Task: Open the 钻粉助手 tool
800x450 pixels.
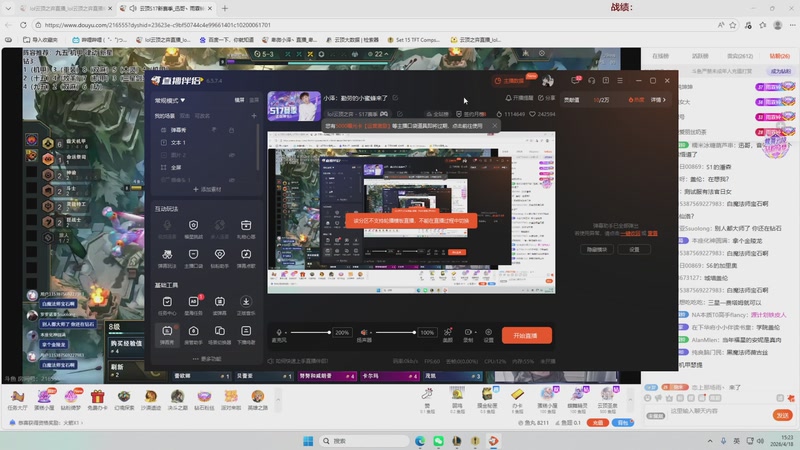Action: point(219,258)
